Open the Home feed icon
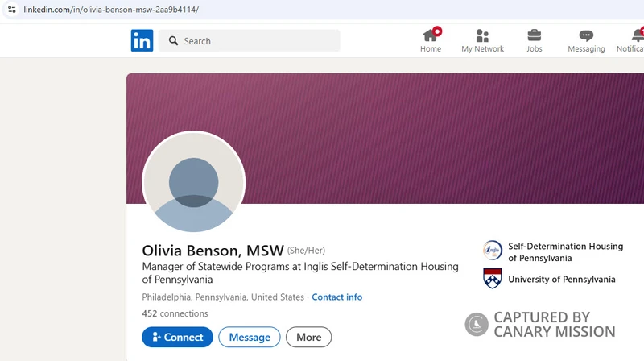The image size is (644, 361). (x=431, y=35)
